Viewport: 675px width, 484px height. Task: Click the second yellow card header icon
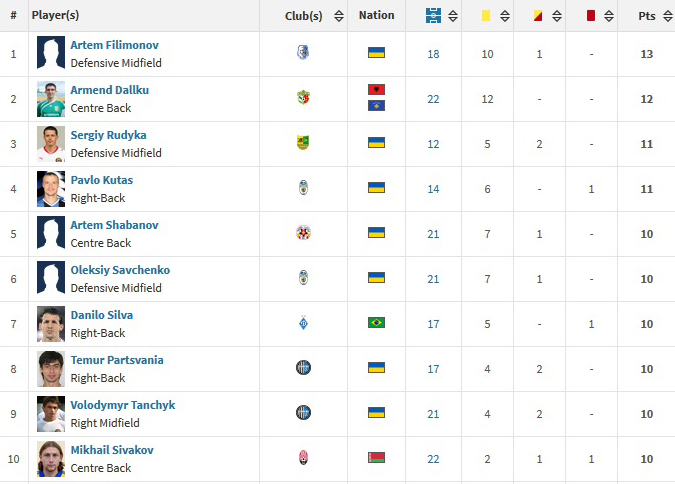[x=538, y=16]
